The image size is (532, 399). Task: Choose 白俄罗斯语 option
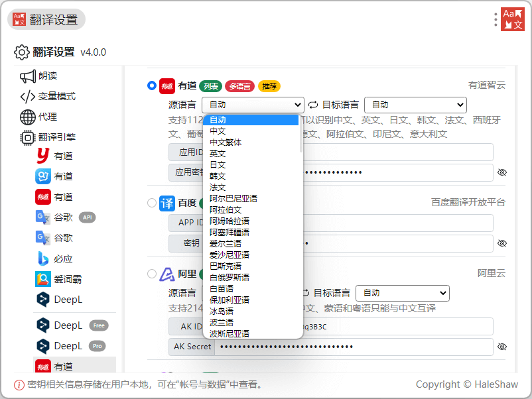(251, 278)
